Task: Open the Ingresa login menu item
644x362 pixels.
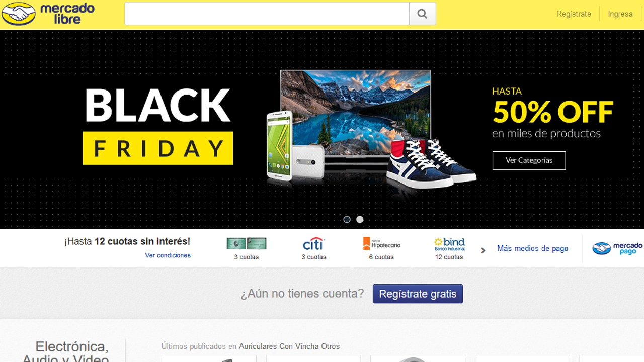Action: 620,14
